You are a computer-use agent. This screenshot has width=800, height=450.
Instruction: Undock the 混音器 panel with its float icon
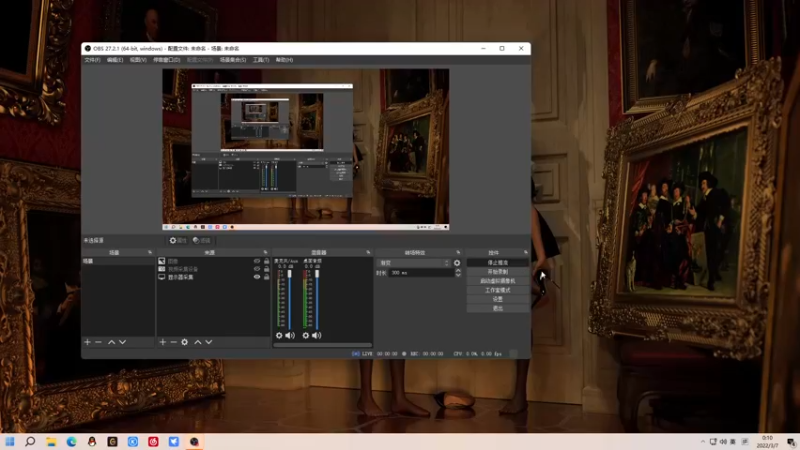click(368, 252)
